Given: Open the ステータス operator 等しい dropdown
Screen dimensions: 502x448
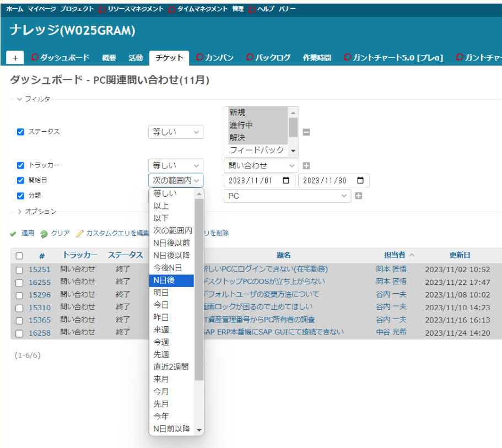Looking at the screenshot, I should coord(175,132).
